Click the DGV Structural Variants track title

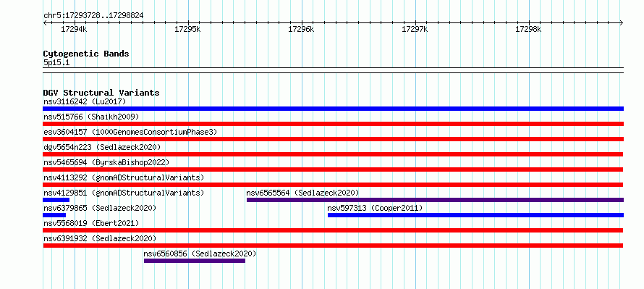(x=101, y=93)
